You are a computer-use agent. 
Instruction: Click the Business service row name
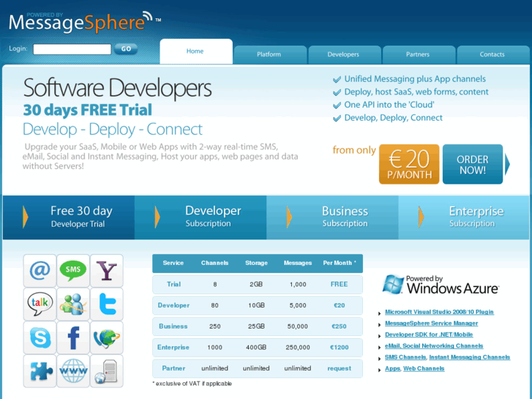pos(173,327)
